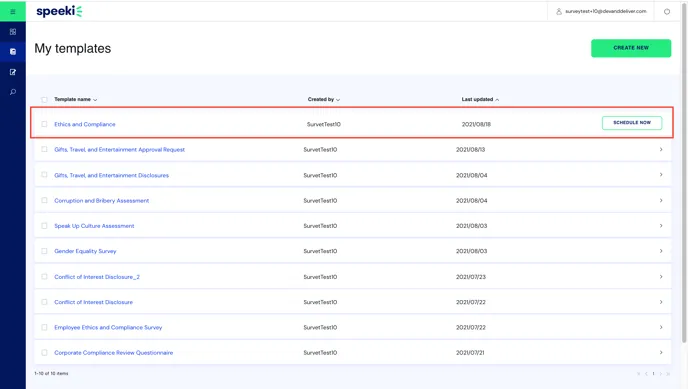Go to pagination page 1
This screenshot has height=389, width=688.
pyautogui.click(x=653, y=374)
